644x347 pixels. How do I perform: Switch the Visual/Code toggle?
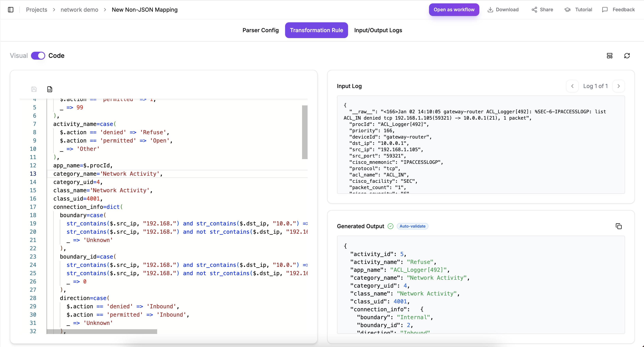point(38,55)
